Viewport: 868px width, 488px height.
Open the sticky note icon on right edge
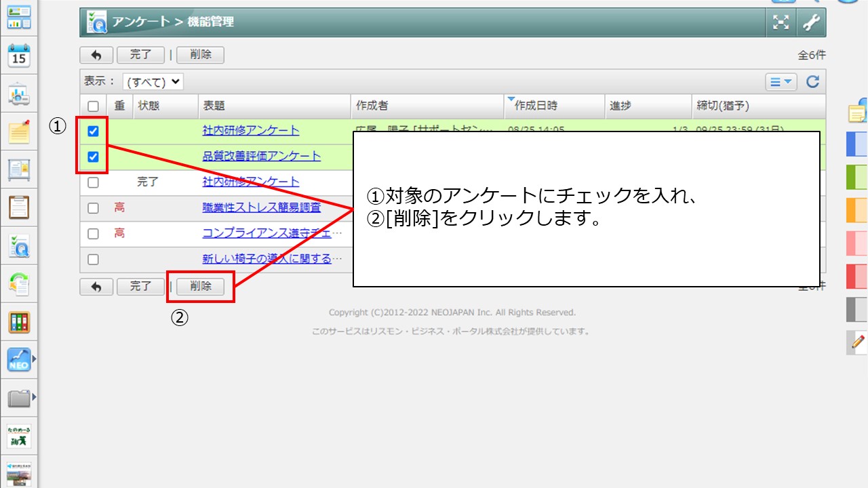[858, 111]
